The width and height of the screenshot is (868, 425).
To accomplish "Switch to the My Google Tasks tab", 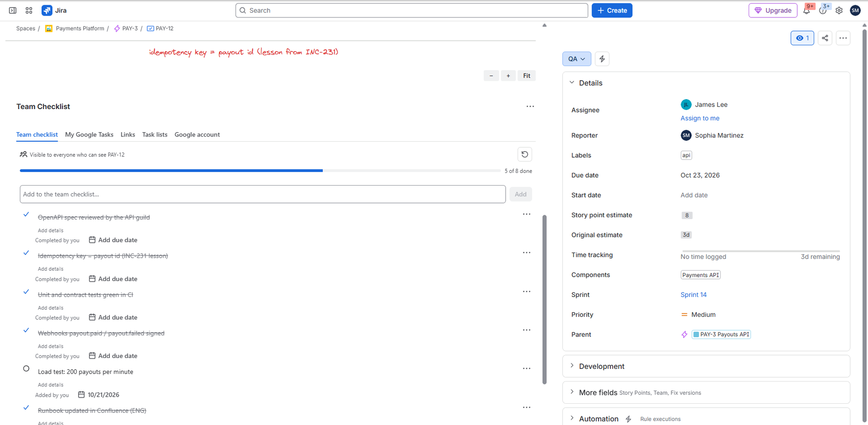I will (x=89, y=135).
